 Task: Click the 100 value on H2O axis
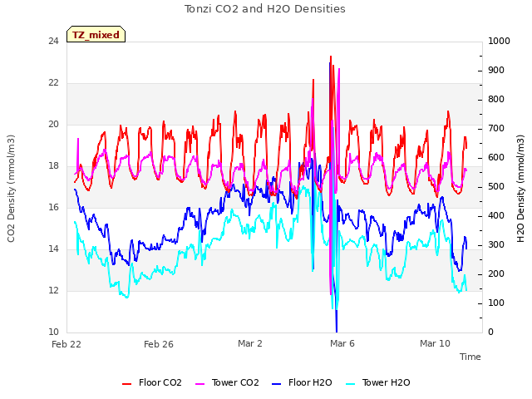496,303
